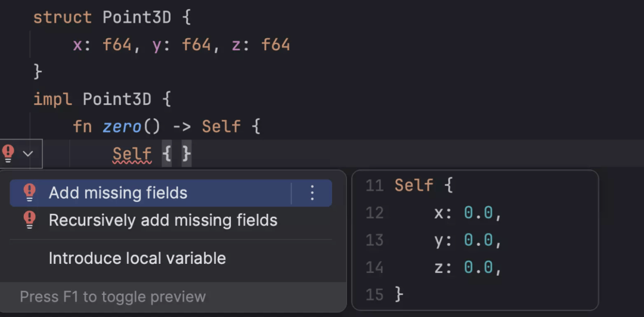Click Point3D on the impl line
Image resolution: width=644 pixels, height=317 pixels.
pyautogui.click(x=117, y=99)
